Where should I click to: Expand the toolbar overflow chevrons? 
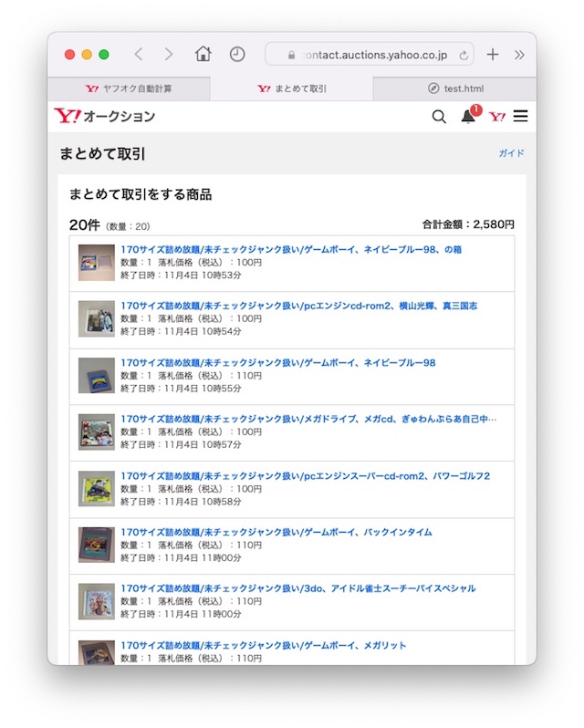tap(519, 55)
